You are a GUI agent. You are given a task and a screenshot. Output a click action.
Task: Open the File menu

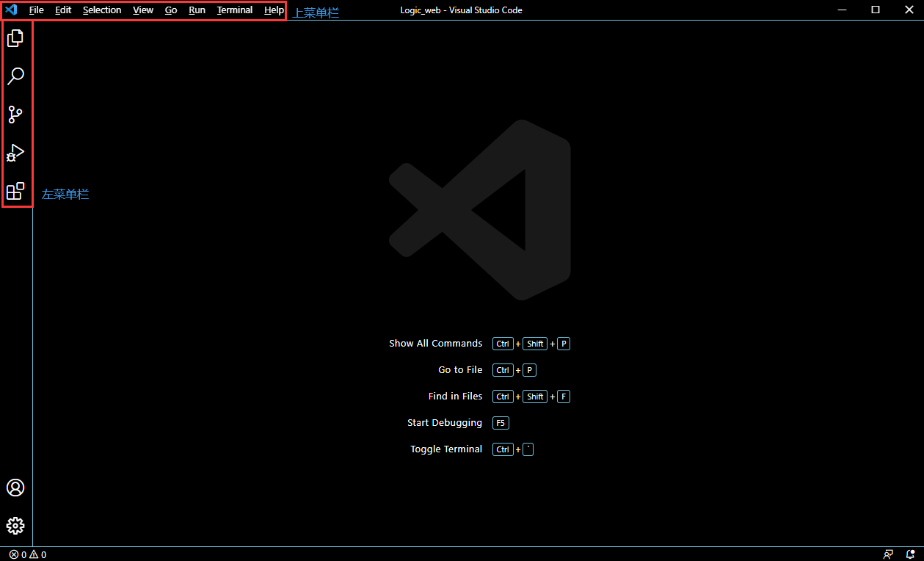(x=36, y=10)
